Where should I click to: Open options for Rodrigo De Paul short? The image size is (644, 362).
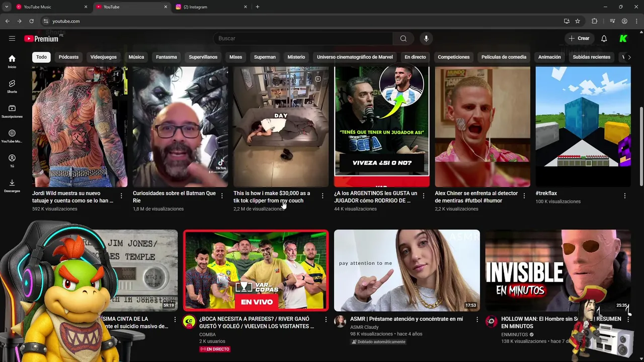click(x=423, y=196)
